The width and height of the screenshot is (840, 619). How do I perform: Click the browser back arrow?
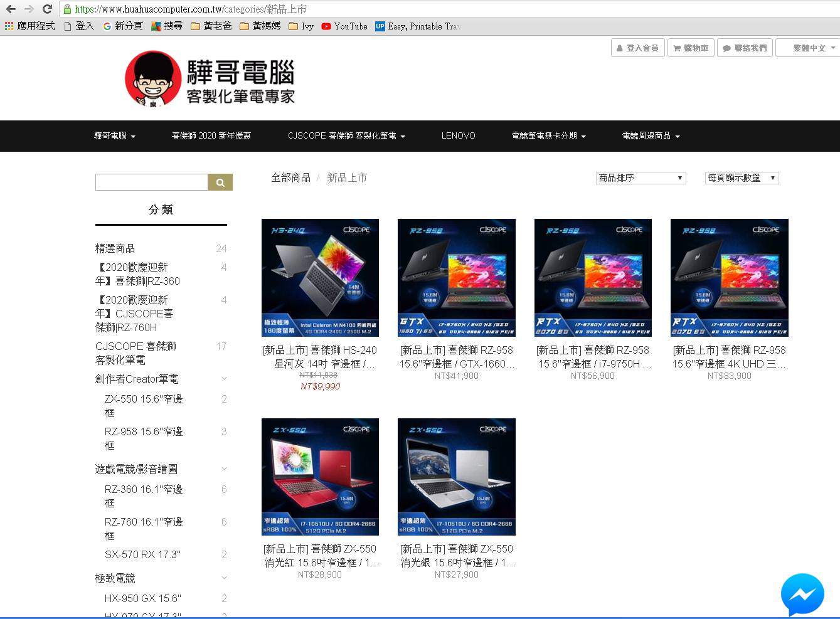11,9
